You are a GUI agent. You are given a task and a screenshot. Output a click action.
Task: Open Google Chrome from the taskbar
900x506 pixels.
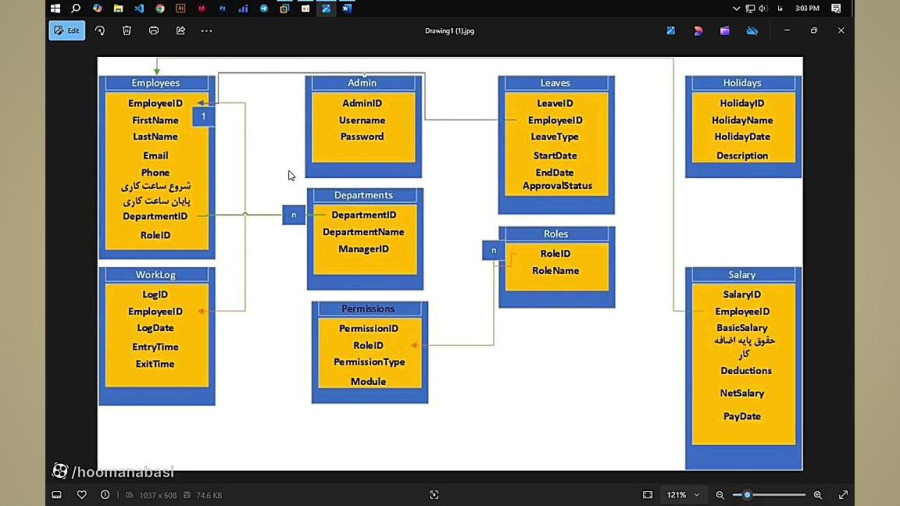pos(160,8)
